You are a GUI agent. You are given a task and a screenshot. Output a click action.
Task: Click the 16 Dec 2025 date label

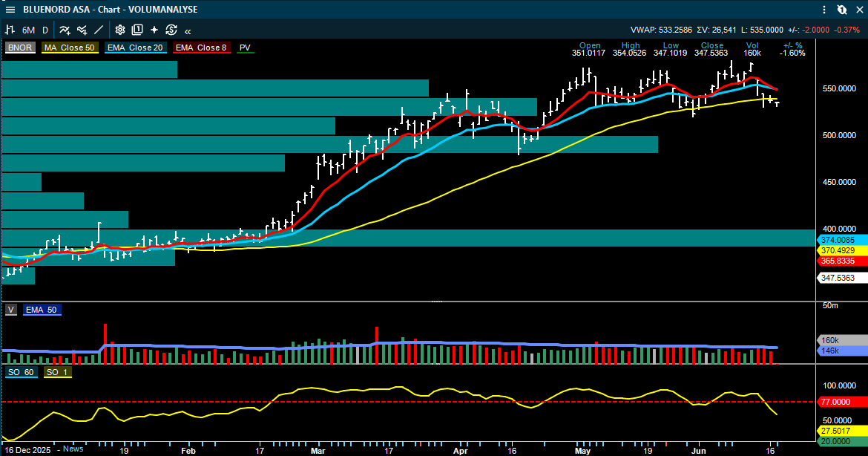click(x=27, y=449)
